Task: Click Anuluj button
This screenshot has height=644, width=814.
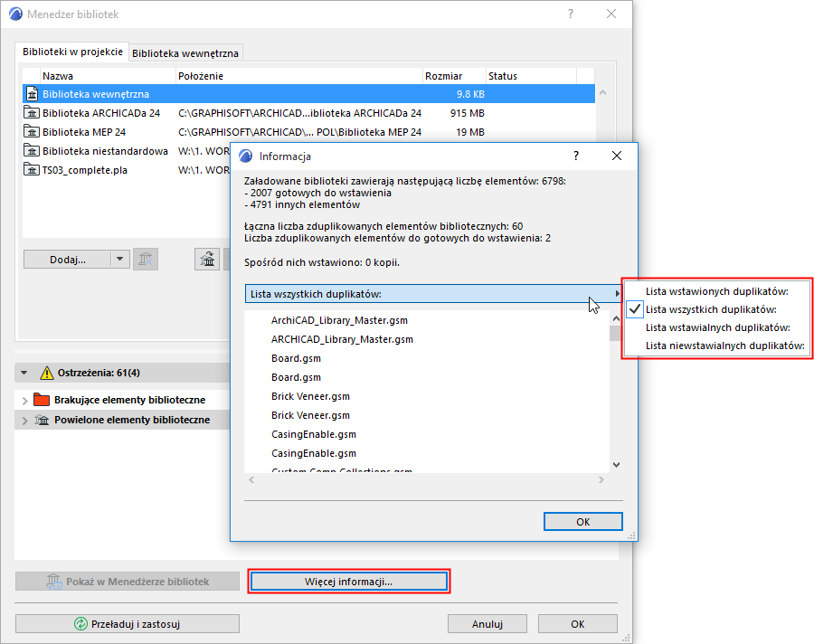Action: click(487, 624)
